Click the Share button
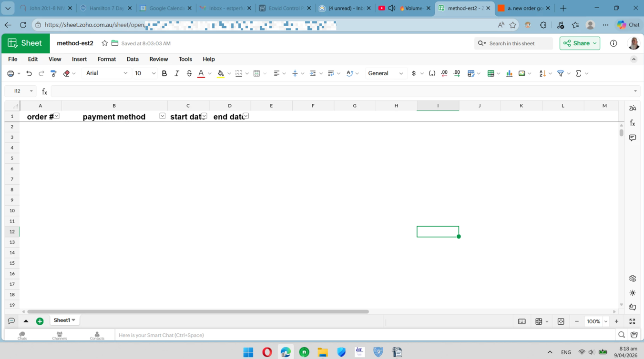Image resolution: width=644 pixels, height=359 pixels. [580, 43]
